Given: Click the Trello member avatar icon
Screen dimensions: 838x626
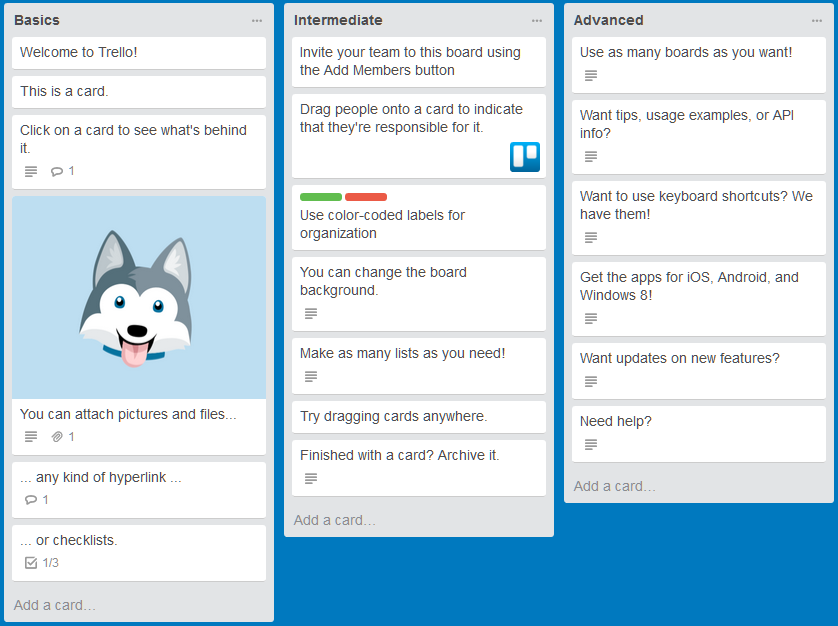Looking at the screenshot, I should (525, 157).
